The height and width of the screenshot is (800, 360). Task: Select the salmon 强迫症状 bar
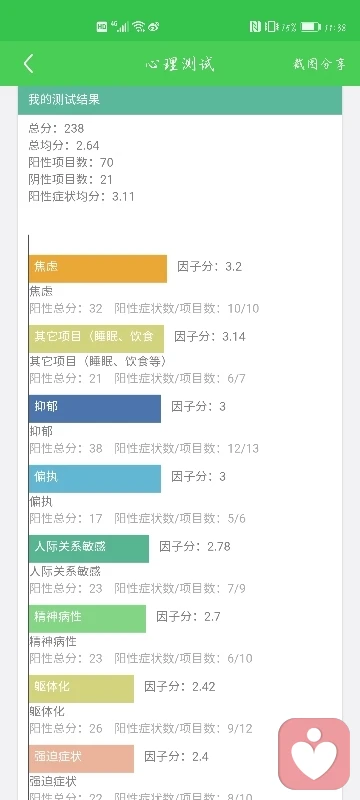pos(82,759)
